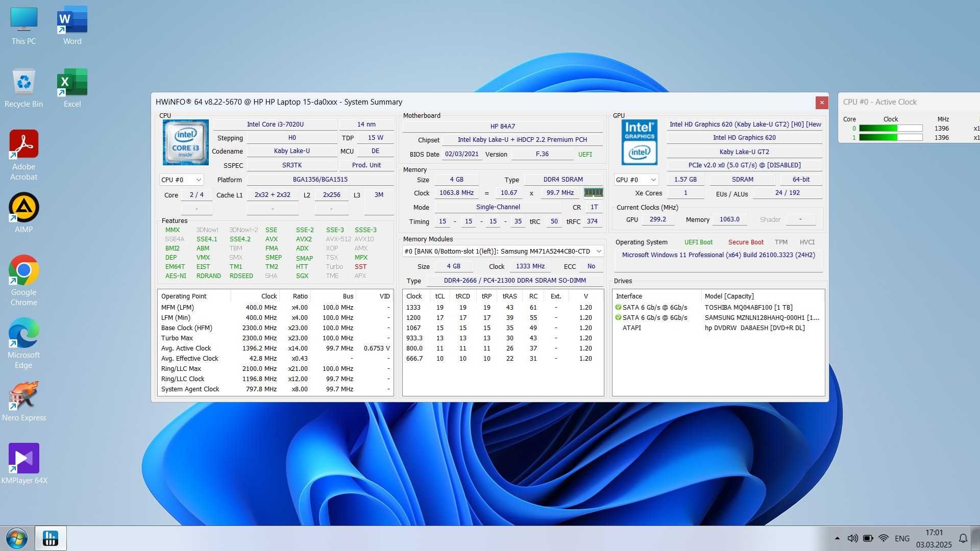Click the ENG language indicator

click(902, 538)
